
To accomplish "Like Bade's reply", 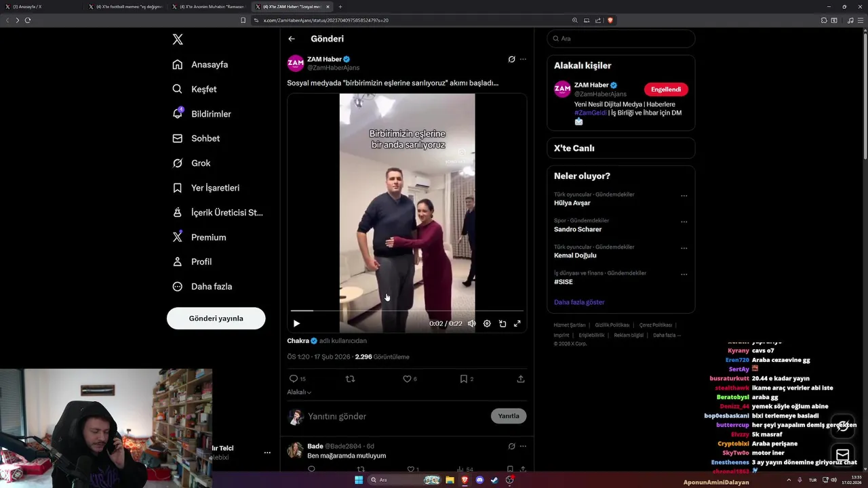I will (x=412, y=469).
